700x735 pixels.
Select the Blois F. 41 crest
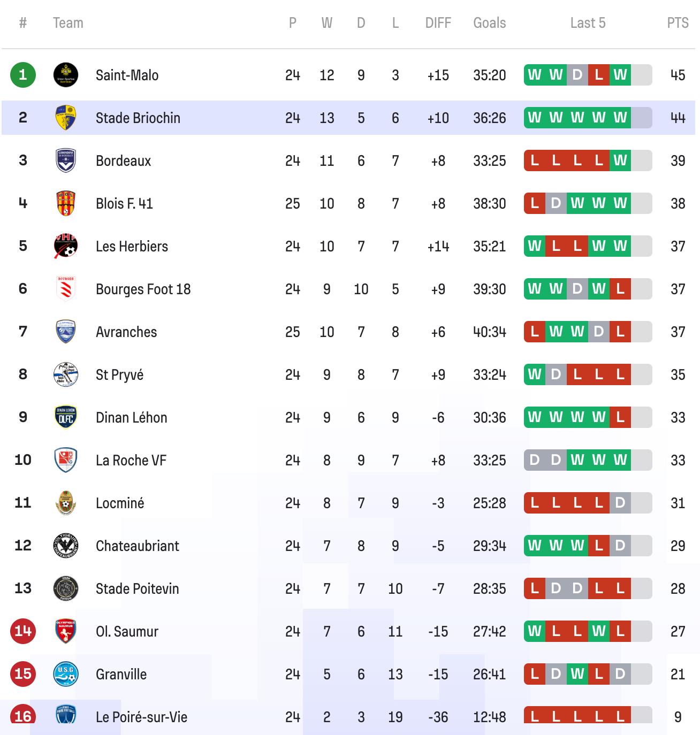66,203
